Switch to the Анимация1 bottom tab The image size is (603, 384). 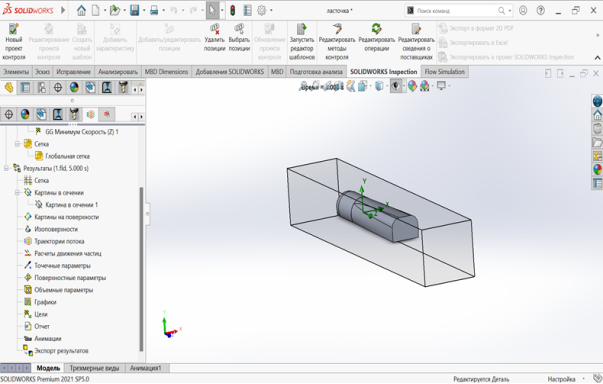[x=145, y=368]
